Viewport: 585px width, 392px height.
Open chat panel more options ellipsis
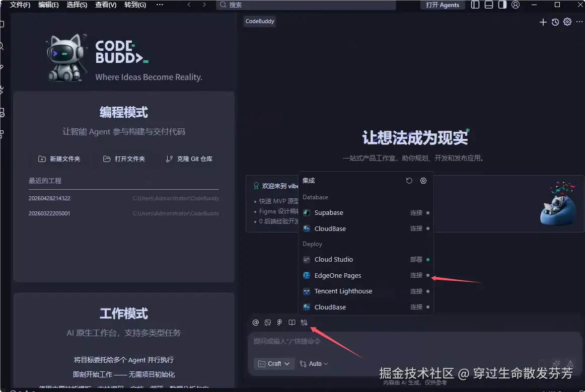(579, 22)
